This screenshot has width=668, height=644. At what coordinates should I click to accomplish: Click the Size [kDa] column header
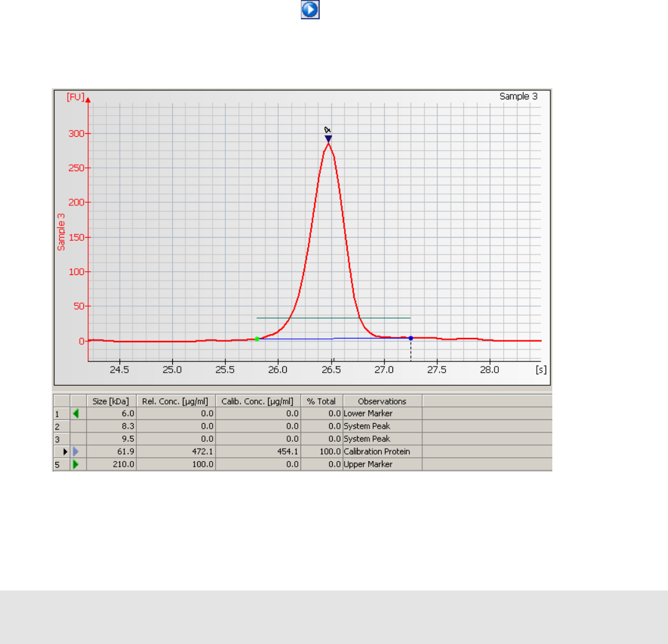(111, 401)
